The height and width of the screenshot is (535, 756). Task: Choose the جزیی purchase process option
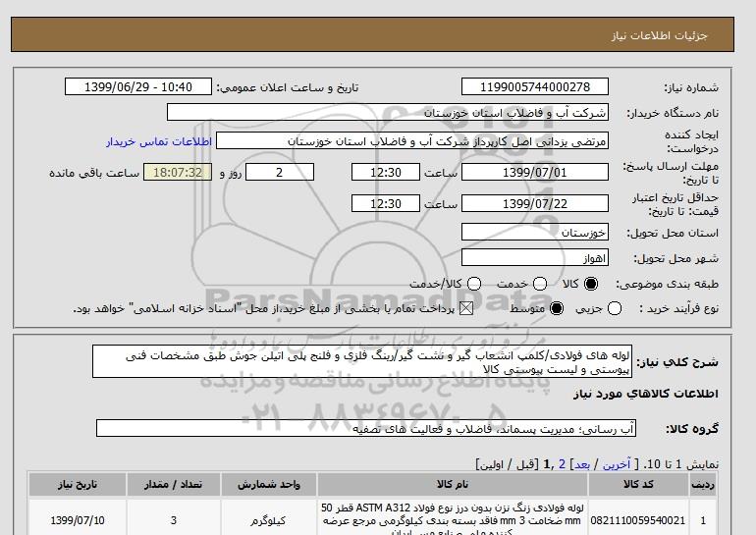615,308
